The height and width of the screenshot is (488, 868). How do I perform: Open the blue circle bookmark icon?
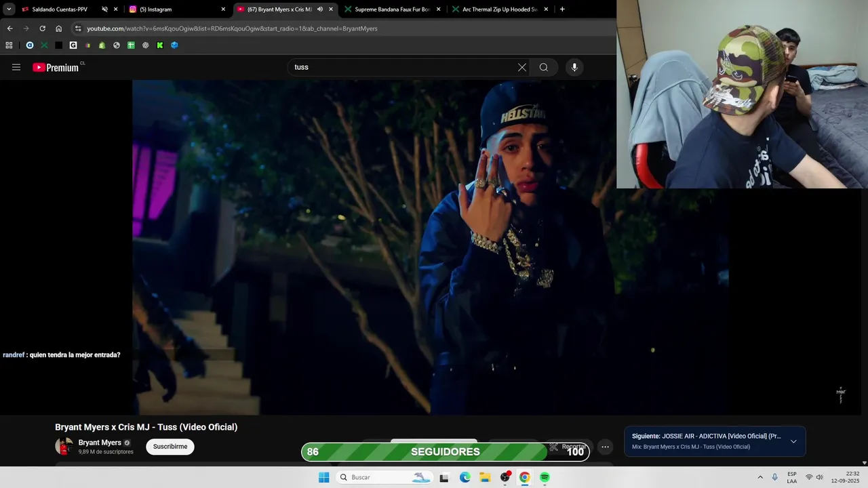[30, 45]
